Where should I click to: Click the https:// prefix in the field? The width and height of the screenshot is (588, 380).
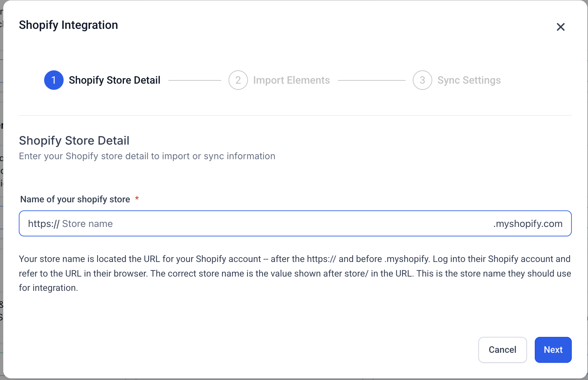tap(43, 224)
